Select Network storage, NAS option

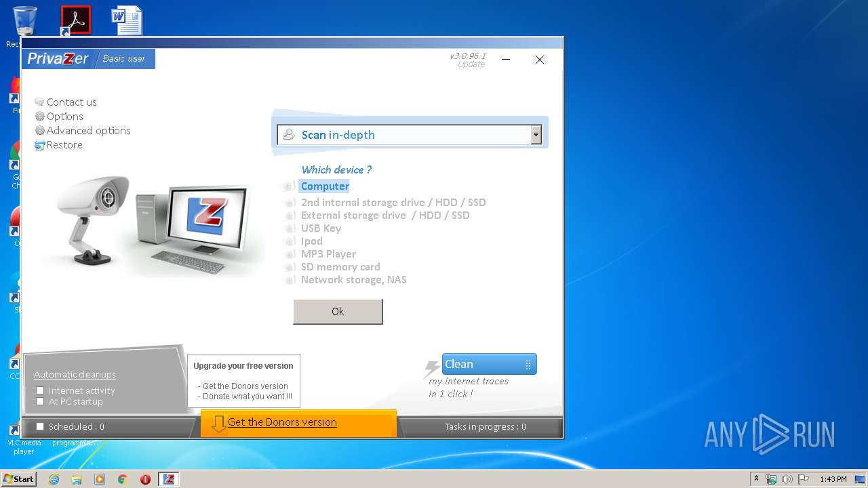pos(353,280)
